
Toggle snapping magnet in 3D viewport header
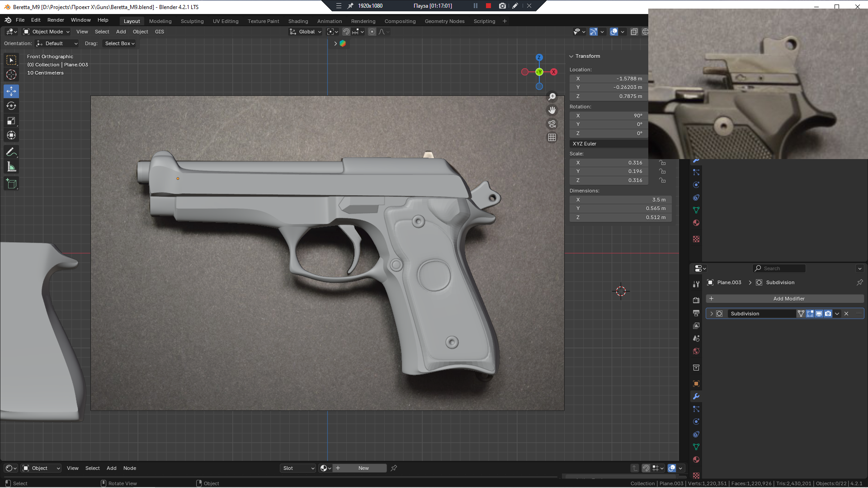[x=346, y=32]
